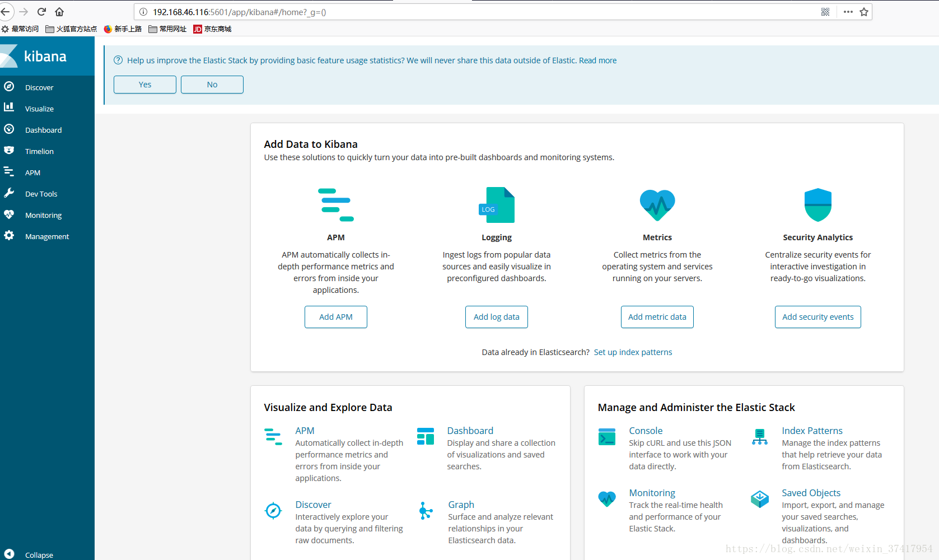Open the Dashboard link under Visualize and Explore

pyautogui.click(x=470, y=431)
